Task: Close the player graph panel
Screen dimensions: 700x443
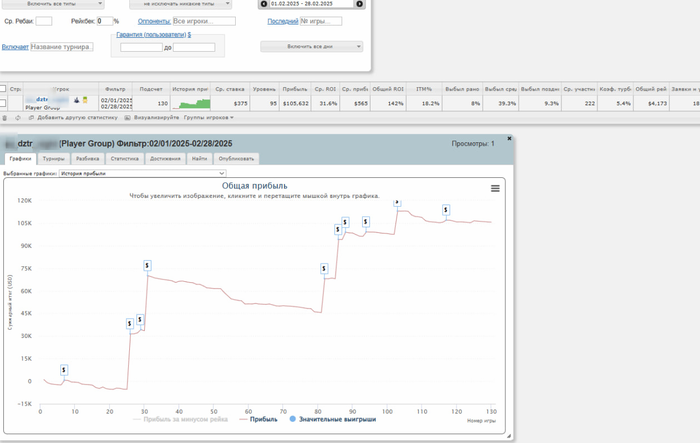Action: click(509, 138)
